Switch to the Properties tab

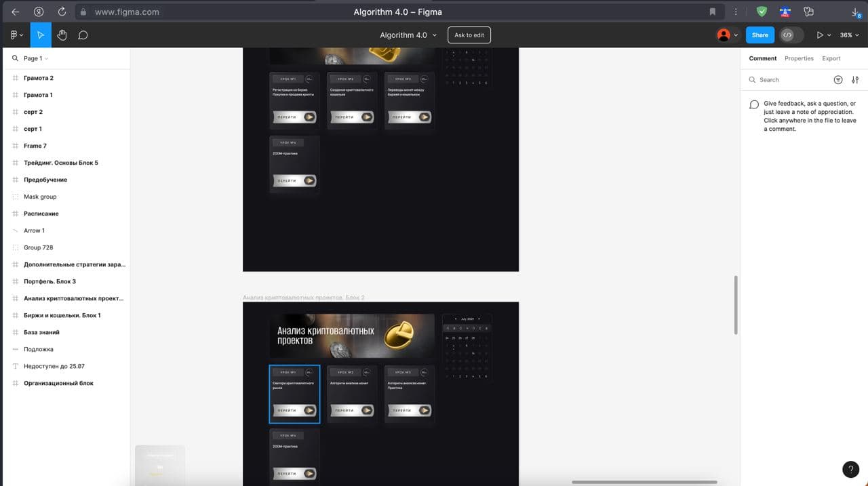[799, 58]
